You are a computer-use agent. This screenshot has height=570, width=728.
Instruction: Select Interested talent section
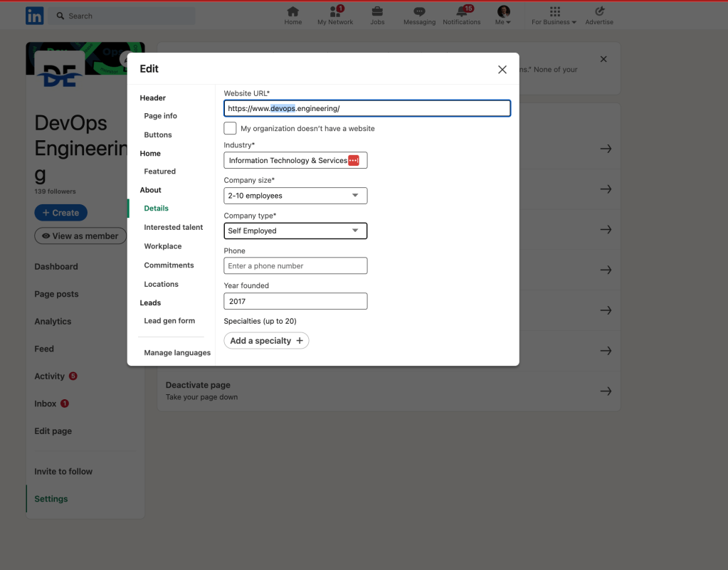[x=173, y=227]
